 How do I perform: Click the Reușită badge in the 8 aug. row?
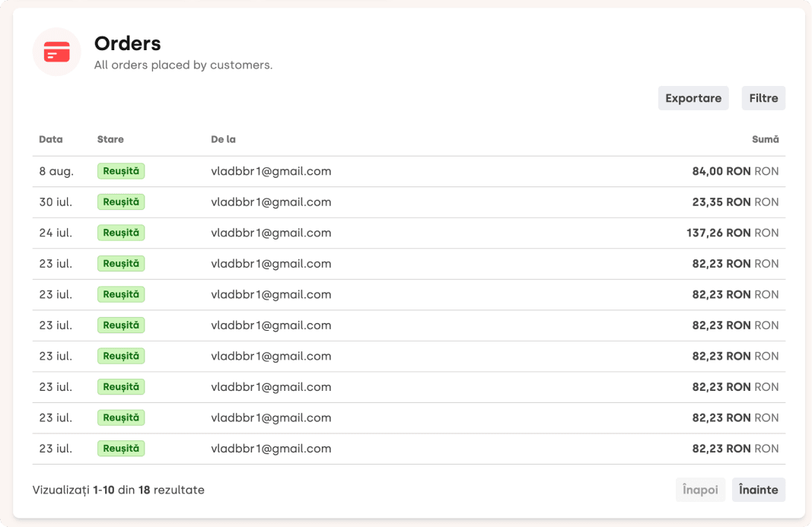[121, 171]
